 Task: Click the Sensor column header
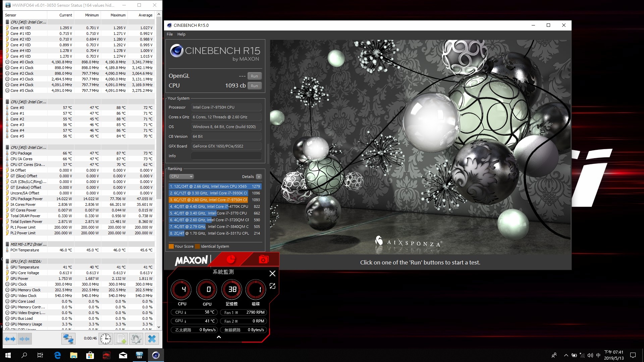[x=25, y=15]
